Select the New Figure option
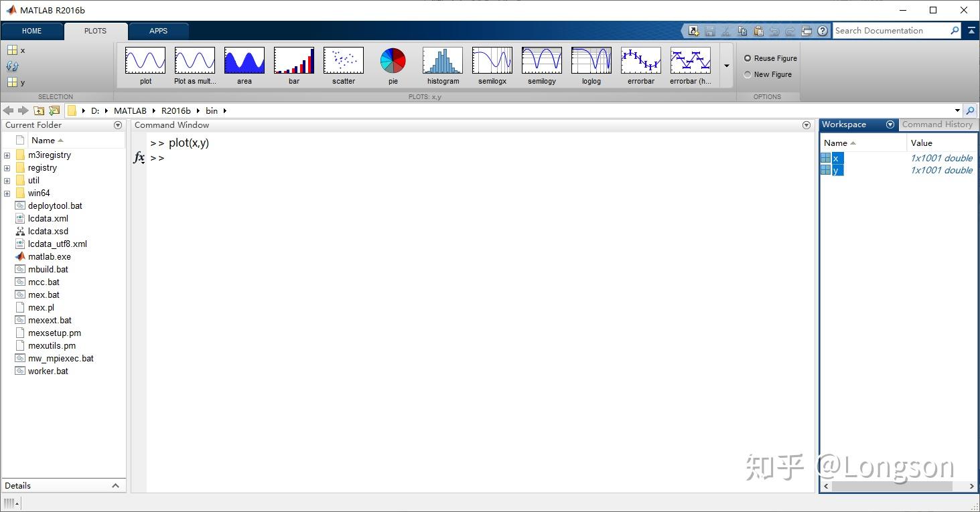The width and height of the screenshot is (980, 512). pos(768,74)
